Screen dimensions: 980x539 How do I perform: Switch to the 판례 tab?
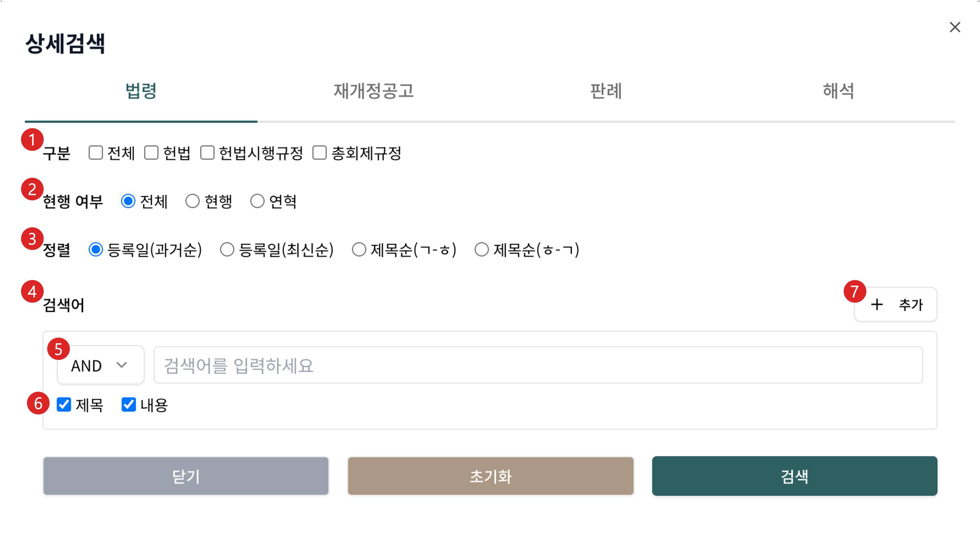[606, 91]
